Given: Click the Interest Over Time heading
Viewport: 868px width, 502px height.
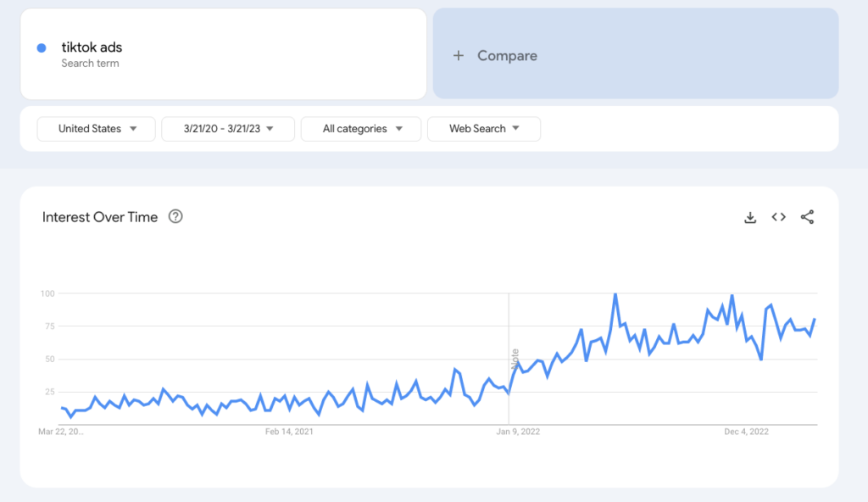Looking at the screenshot, I should tap(100, 217).
